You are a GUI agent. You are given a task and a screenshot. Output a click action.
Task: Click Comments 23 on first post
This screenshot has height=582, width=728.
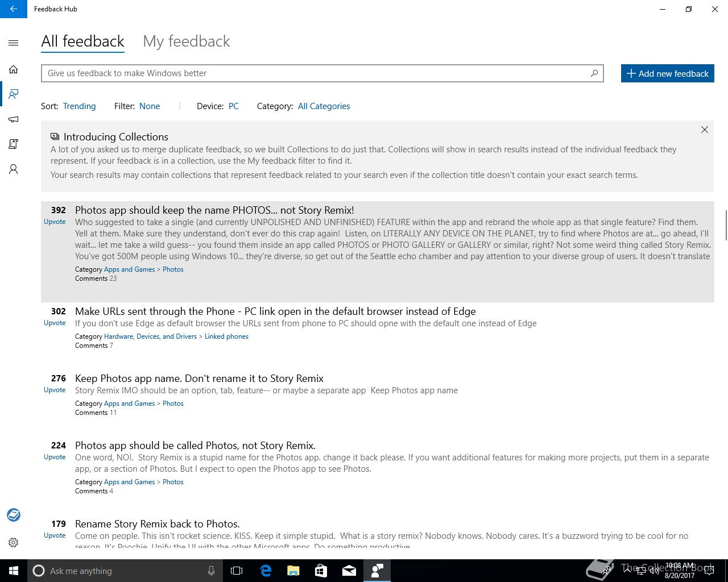(96, 278)
